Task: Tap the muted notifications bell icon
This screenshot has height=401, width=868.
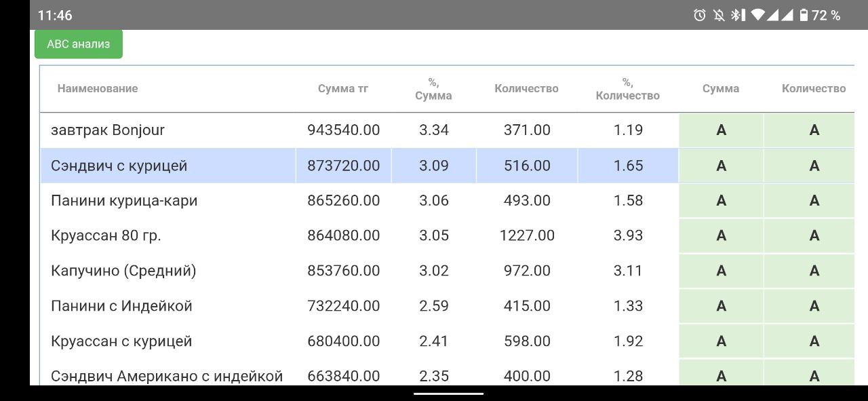Action: pos(719,15)
